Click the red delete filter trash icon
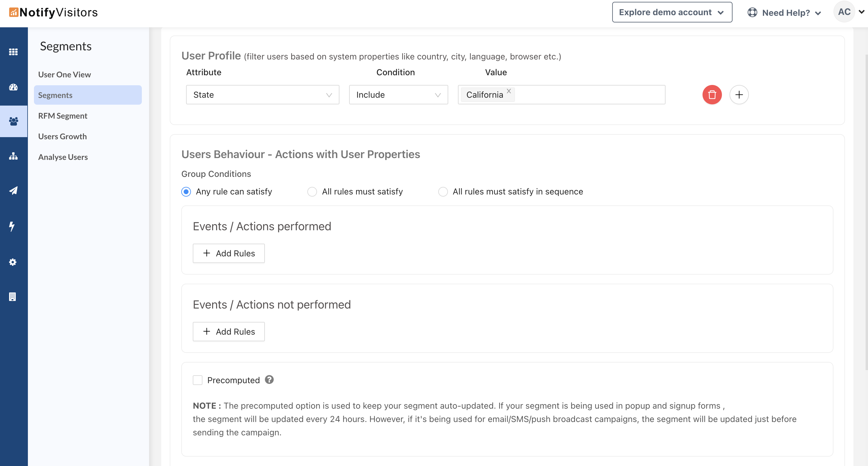Viewport: 868px width, 466px height. (712, 95)
